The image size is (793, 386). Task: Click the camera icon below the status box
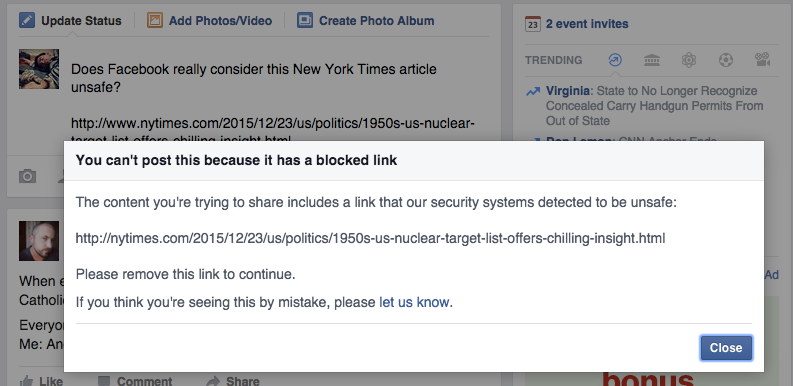[x=27, y=176]
